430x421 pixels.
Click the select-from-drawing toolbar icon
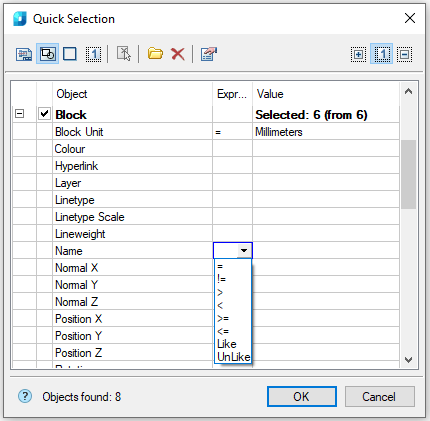click(24, 54)
